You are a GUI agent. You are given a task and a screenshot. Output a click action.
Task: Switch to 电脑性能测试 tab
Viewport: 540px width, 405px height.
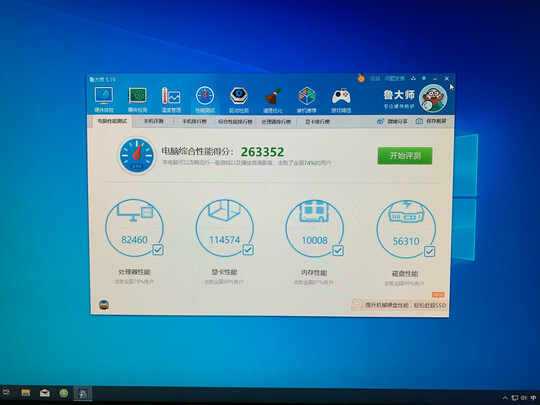pyautogui.click(x=112, y=121)
